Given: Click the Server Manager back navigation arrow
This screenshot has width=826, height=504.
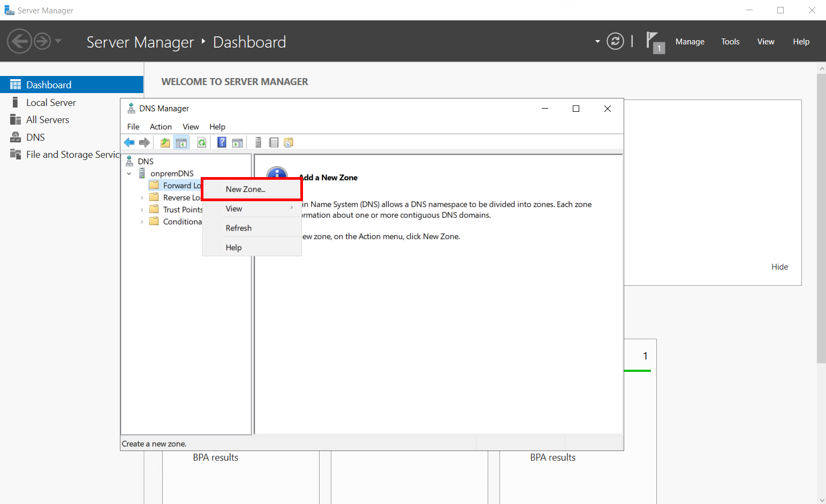Looking at the screenshot, I should 19,41.
